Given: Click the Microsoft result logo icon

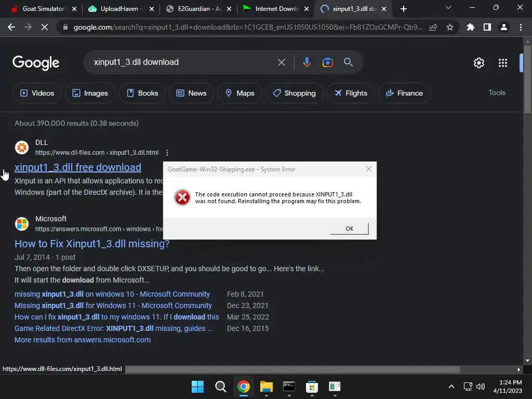Looking at the screenshot, I should pyautogui.click(x=22, y=224).
